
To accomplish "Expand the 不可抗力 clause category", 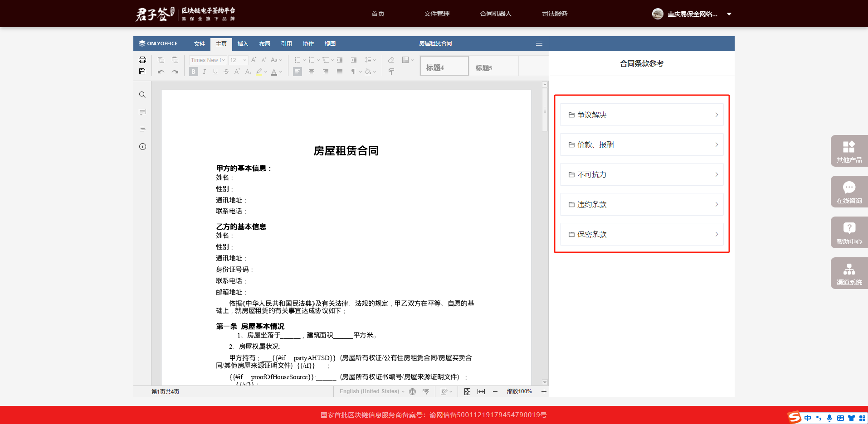I will coord(642,174).
